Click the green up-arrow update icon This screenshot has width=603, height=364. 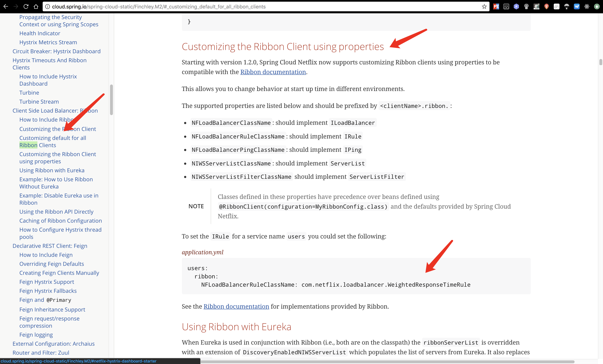(x=597, y=7)
